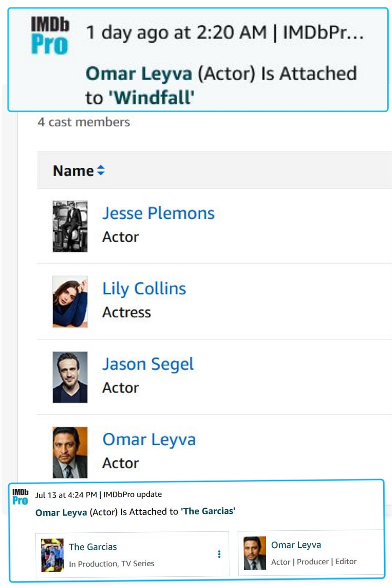Click Omar Leyva name in Actor | Producer card
This screenshot has width=392, height=588.
click(x=296, y=545)
